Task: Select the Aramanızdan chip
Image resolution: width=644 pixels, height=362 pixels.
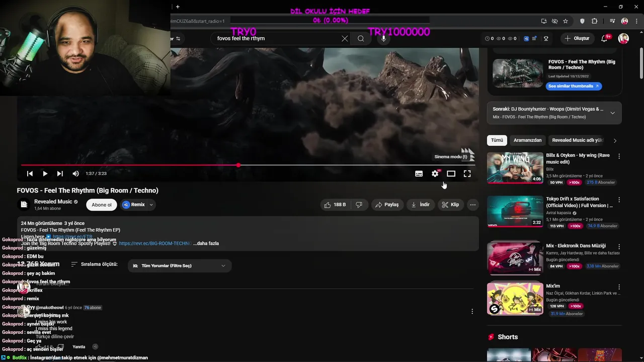Action: click(527, 140)
